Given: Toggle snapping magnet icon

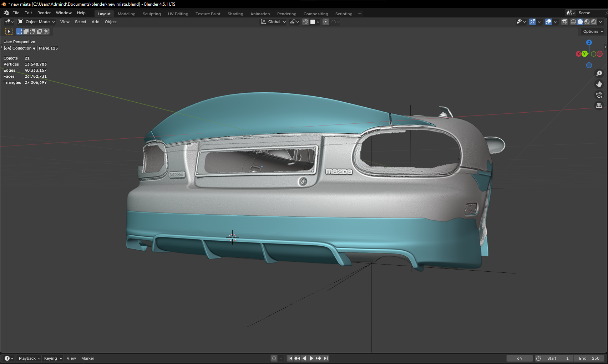Looking at the screenshot, I should tap(305, 22).
